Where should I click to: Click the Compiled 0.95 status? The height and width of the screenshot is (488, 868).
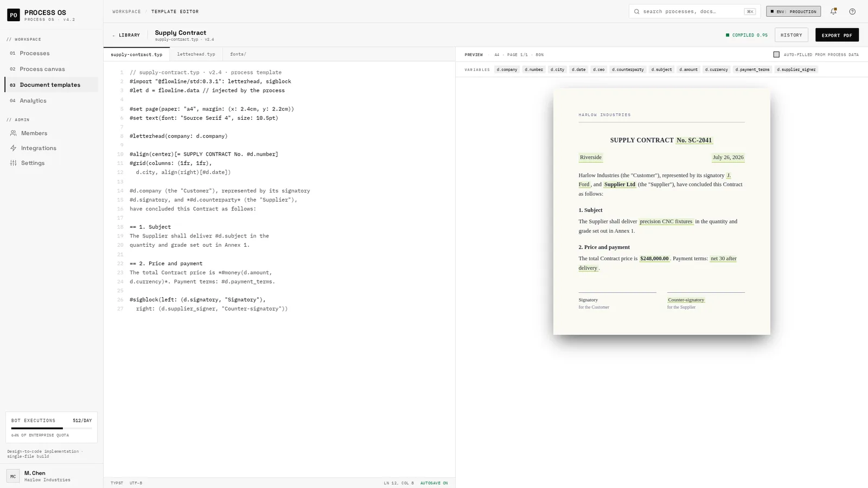tap(746, 35)
